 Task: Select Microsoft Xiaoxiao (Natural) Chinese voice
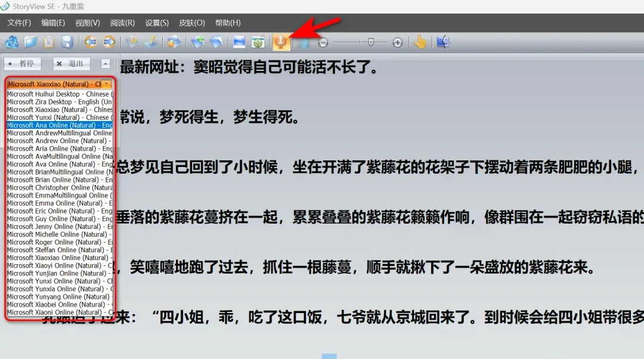coord(60,110)
